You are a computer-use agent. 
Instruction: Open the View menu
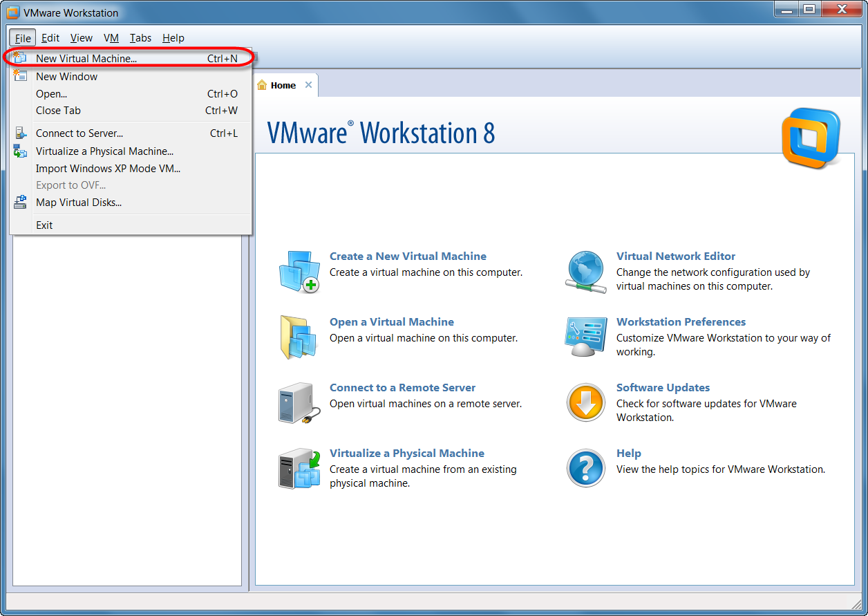82,38
